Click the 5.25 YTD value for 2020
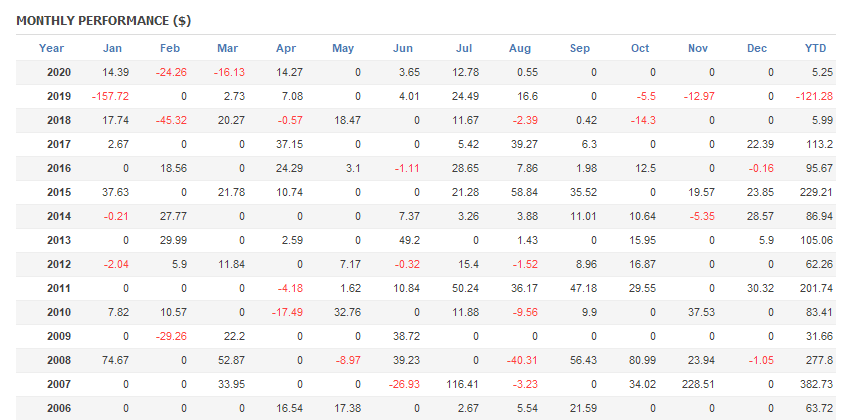This screenshot has width=859, height=420. pyautogui.click(x=822, y=72)
